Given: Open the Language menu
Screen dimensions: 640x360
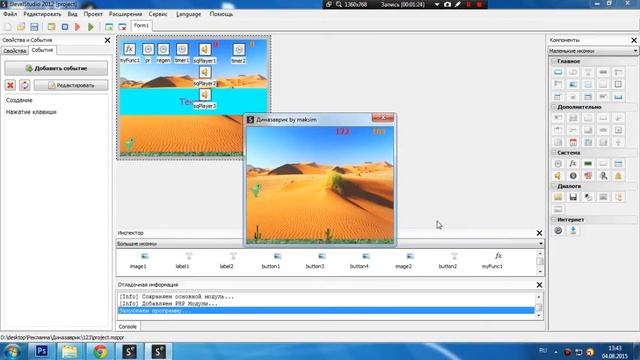Looking at the screenshot, I should (x=189, y=14).
